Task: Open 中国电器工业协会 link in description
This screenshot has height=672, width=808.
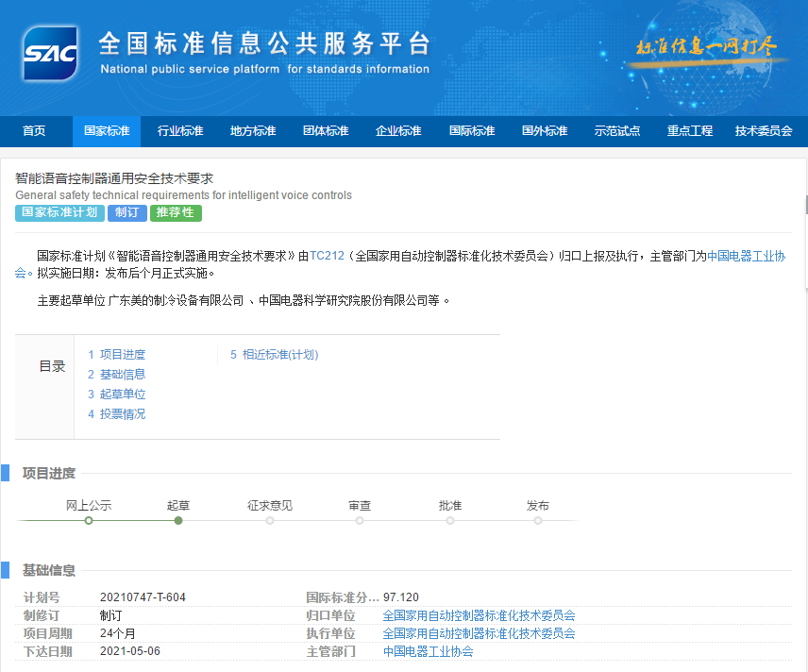Action: (746, 256)
